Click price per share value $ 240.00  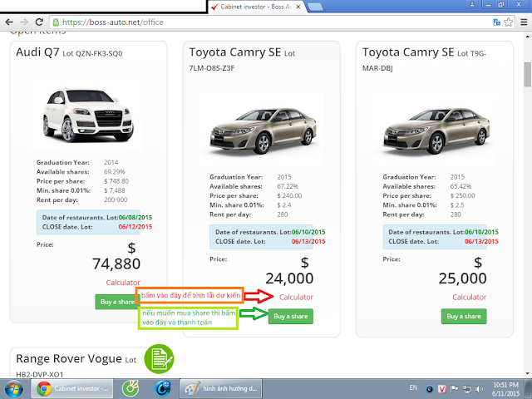289,196
